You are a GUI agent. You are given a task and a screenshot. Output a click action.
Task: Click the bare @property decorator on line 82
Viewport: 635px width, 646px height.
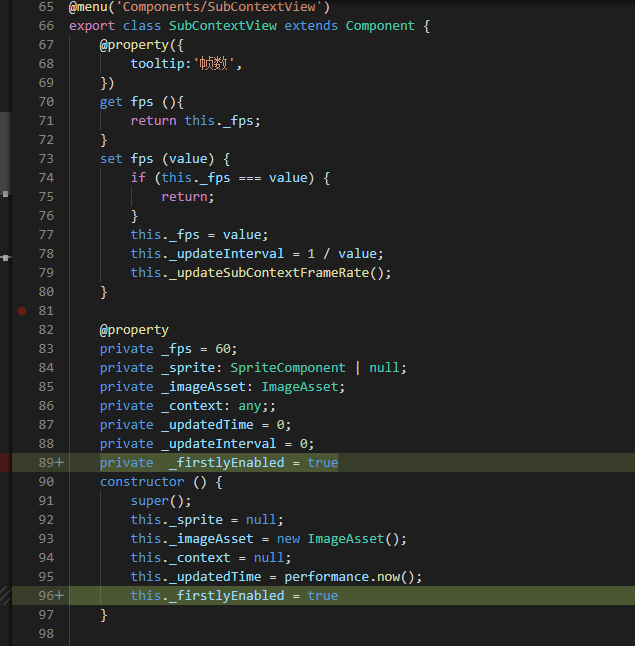coord(134,330)
